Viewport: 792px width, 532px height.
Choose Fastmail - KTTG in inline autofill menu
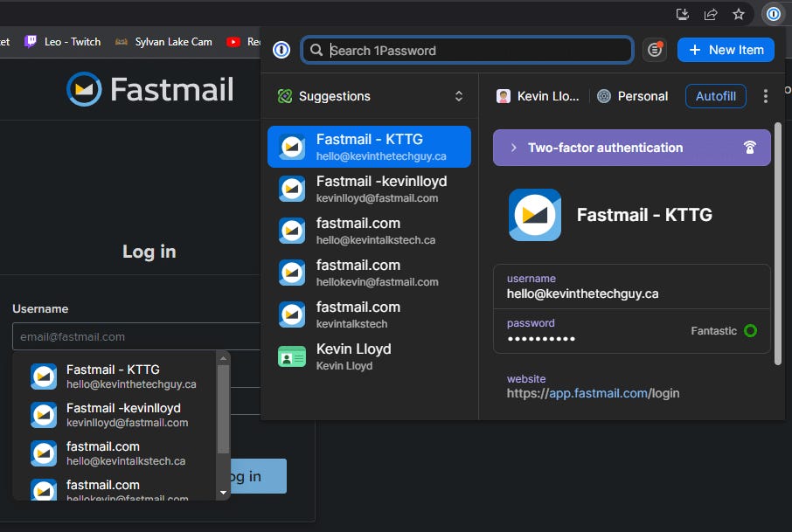coord(115,376)
